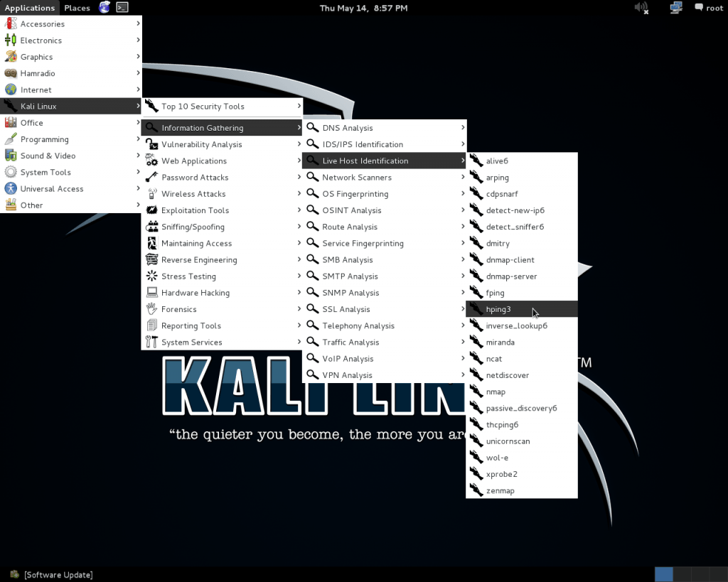Click the Hardware Hacking laptop icon

tap(152, 292)
